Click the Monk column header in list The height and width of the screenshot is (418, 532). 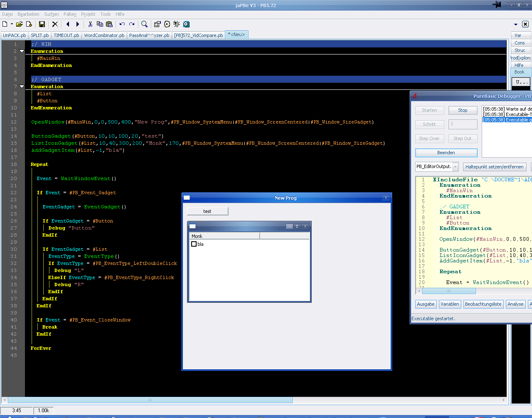pos(224,236)
